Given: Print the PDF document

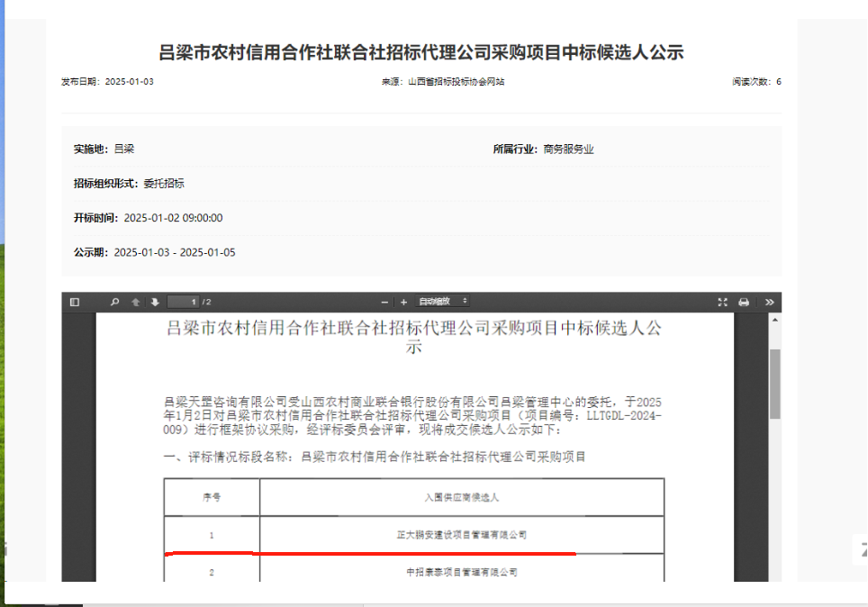Looking at the screenshot, I should 744,302.
